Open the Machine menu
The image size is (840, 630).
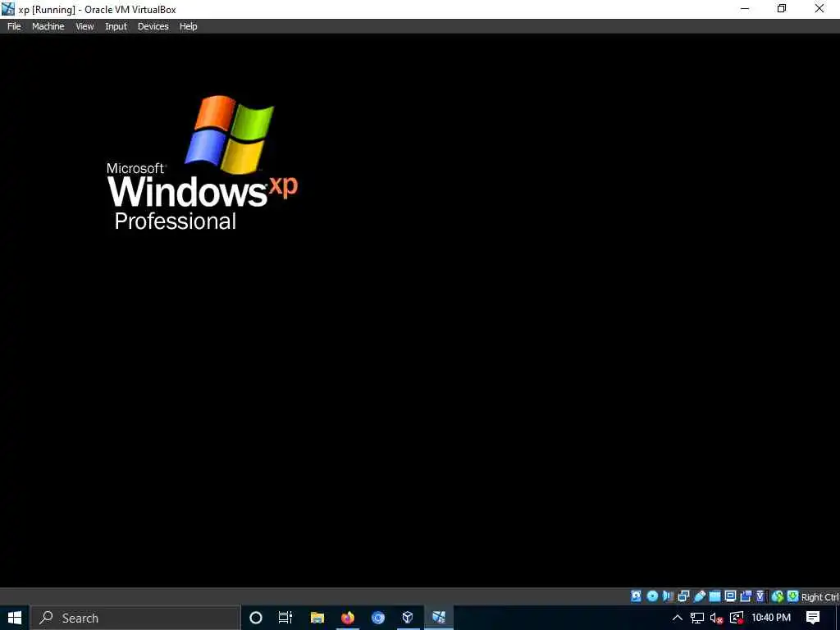48,26
